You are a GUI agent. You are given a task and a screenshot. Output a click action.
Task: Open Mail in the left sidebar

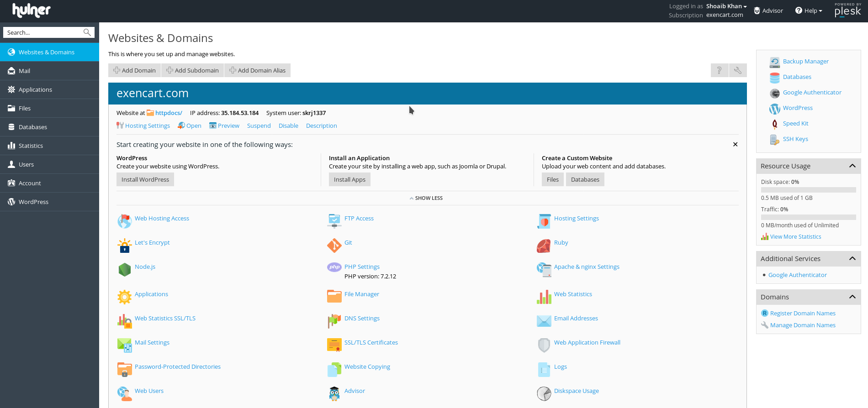pos(25,71)
